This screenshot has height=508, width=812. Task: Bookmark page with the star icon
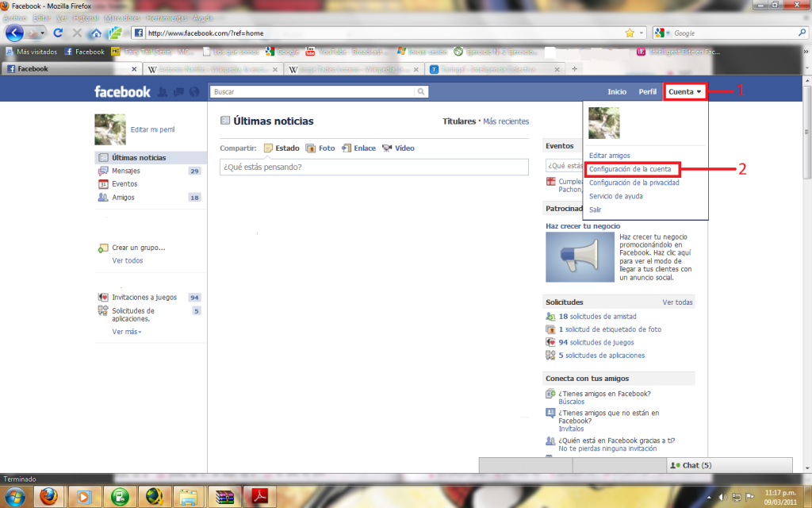630,33
